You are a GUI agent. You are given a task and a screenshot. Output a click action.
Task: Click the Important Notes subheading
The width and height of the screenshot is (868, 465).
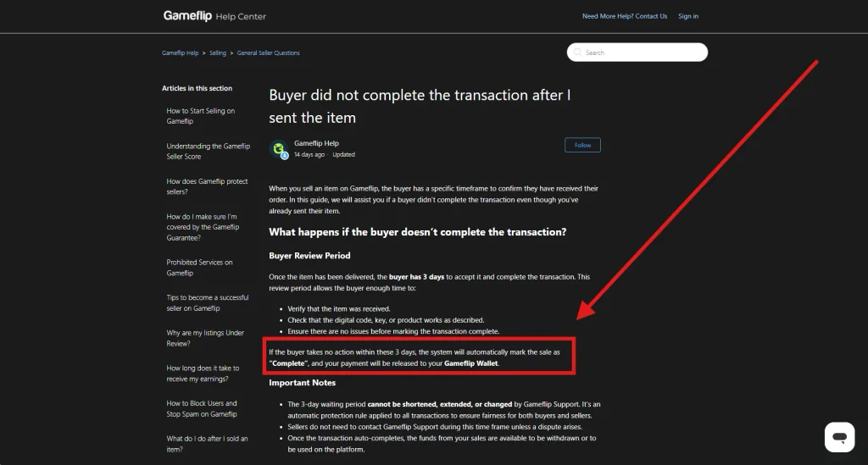(303, 383)
